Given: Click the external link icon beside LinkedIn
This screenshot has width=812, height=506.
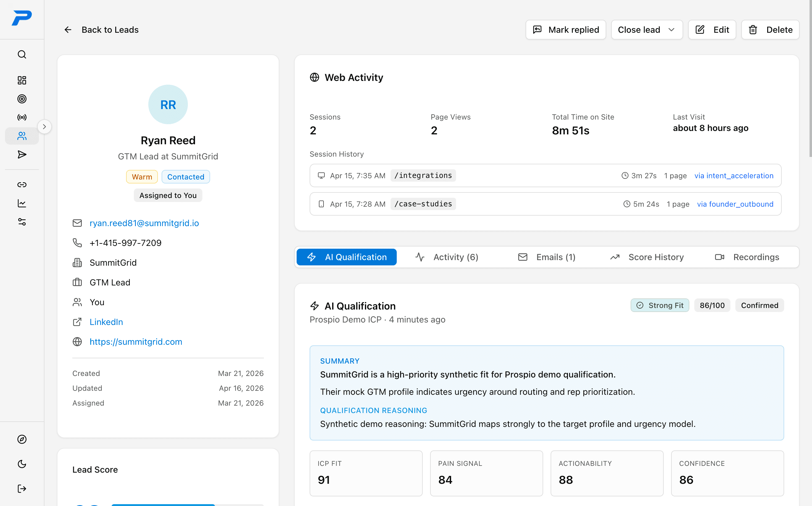Looking at the screenshot, I should pyautogui.click(x=77, y=322).
